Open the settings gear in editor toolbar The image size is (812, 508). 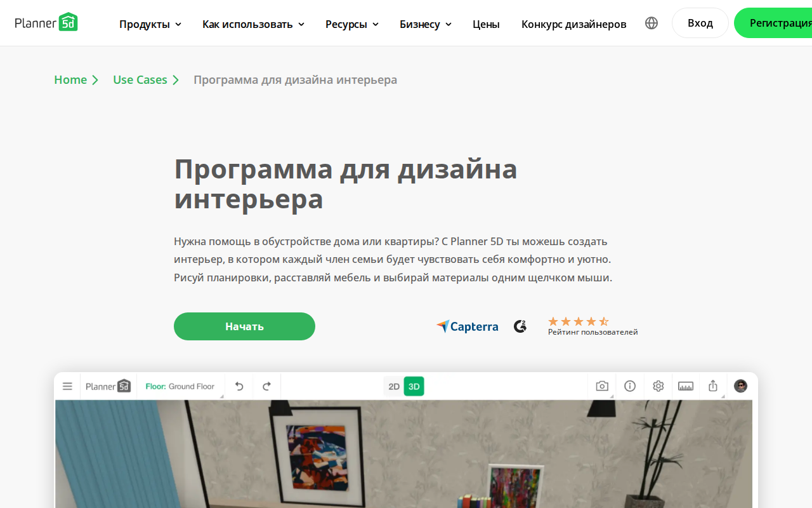click(x=658, y=386)
